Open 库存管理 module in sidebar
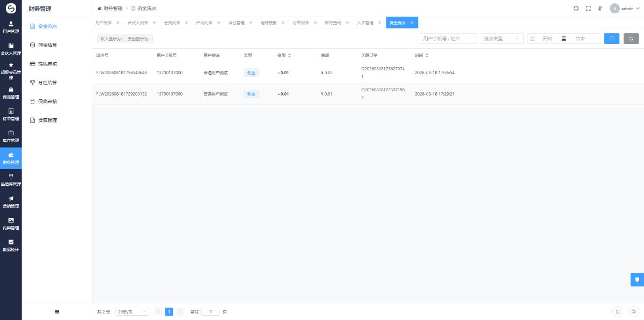The image size is (644, 320). coord(11,136)
